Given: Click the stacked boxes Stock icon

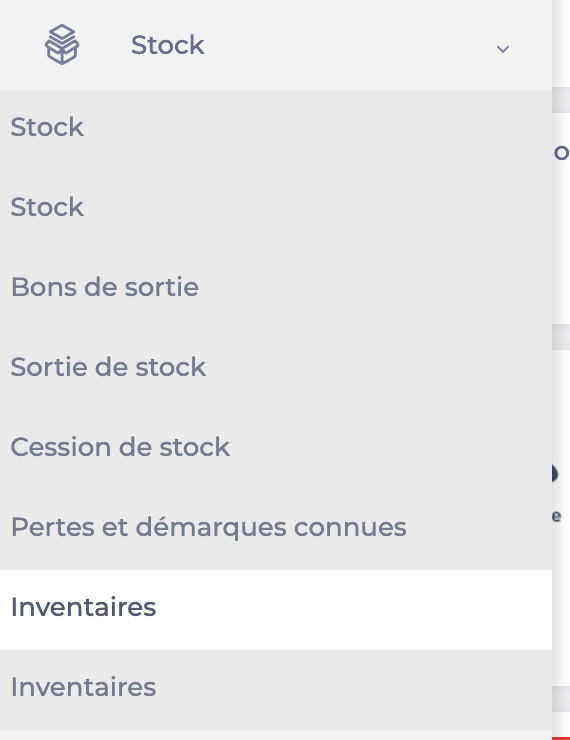Looking at the screenshot, I should tap(62, 44).
